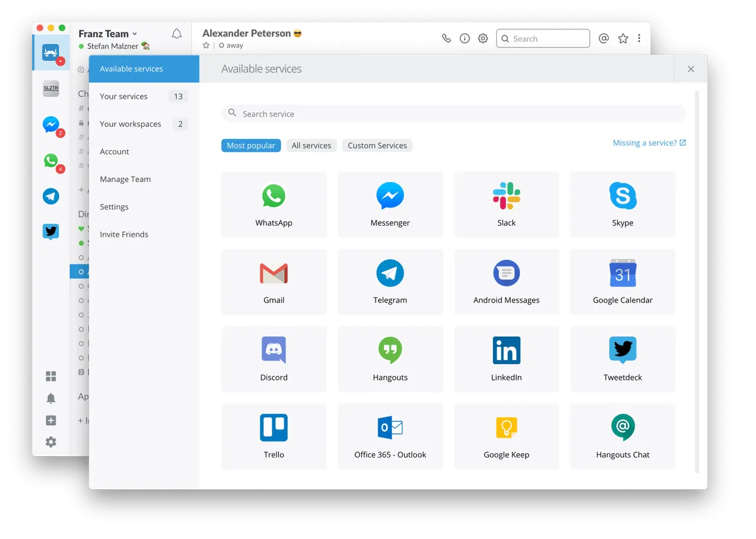The width and height of the screenshot is (756, 539).
Task: Add the Office 365 - Outlook service
Action: coord(390,437)
